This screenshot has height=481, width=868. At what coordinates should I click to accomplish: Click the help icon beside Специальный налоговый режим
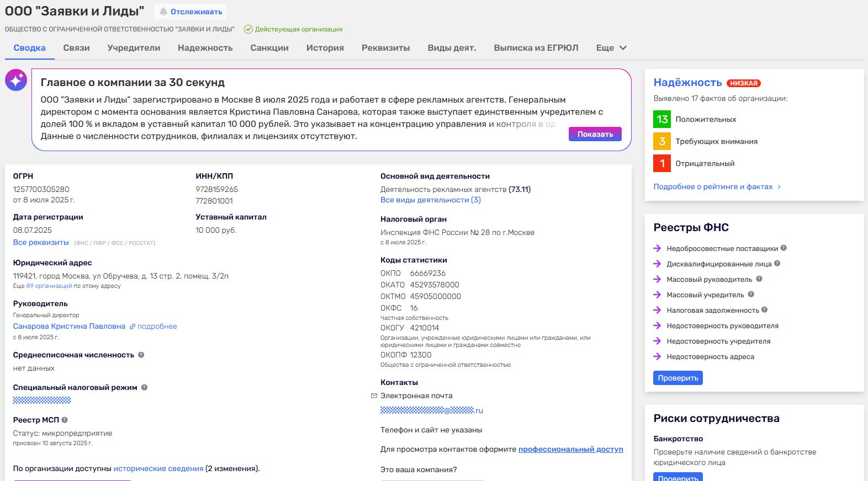(x=144, y=387)
